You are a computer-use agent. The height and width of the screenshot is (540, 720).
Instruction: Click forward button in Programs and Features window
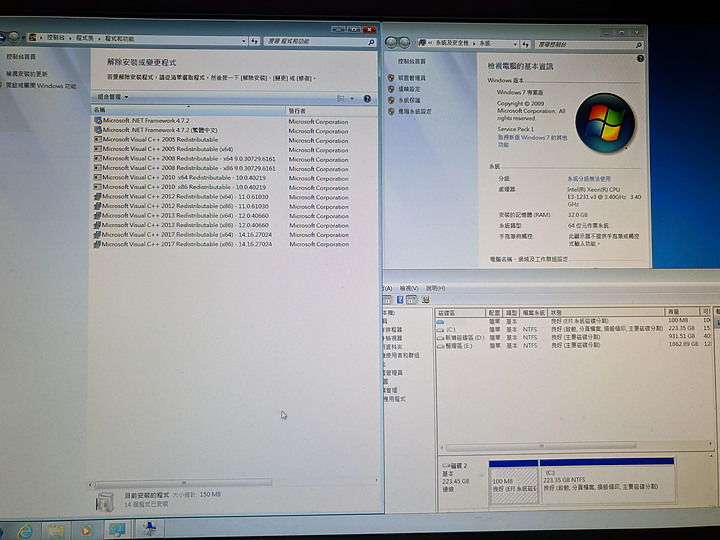pyautogui.click(x=13, y=37)
